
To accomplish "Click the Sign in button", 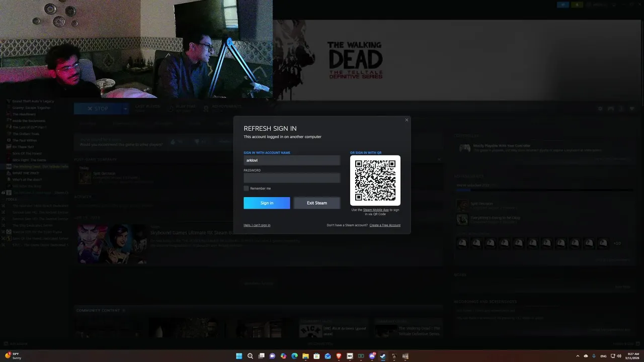I will point(267,203).
